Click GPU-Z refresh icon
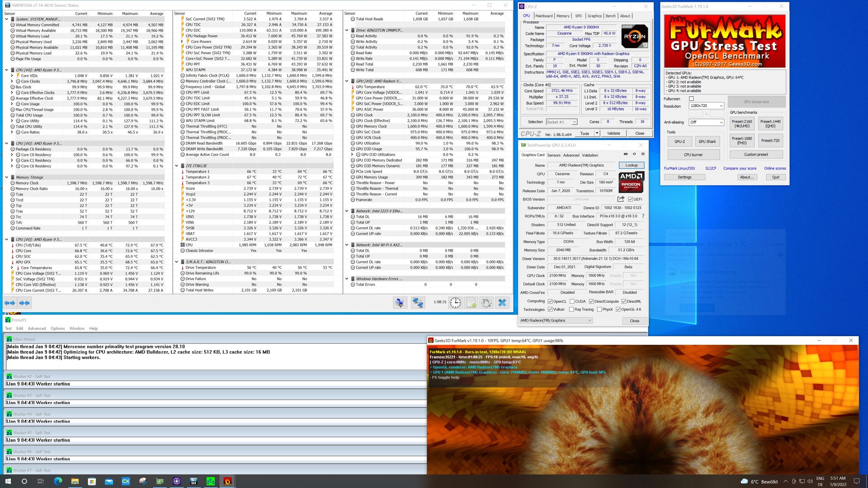868x488 pixels. click(634, 154)
